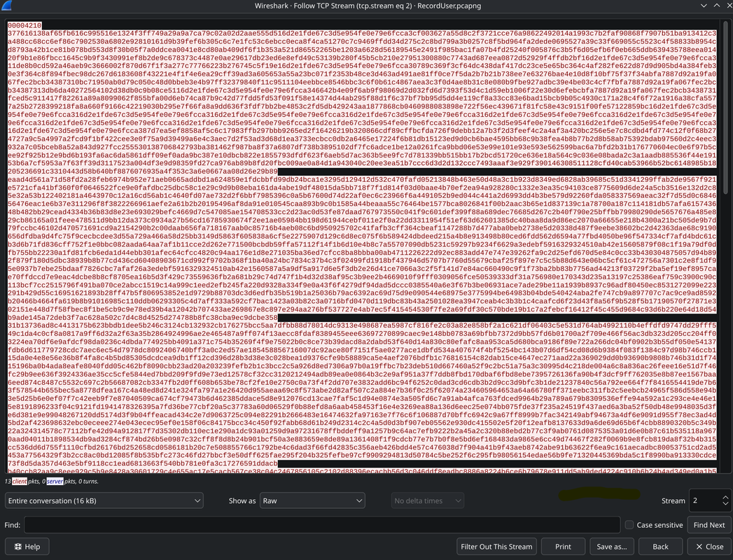The image size is (733, 560).
Task: Click the window minimize chevron in title bar
Action: click(x=704, y=6)
